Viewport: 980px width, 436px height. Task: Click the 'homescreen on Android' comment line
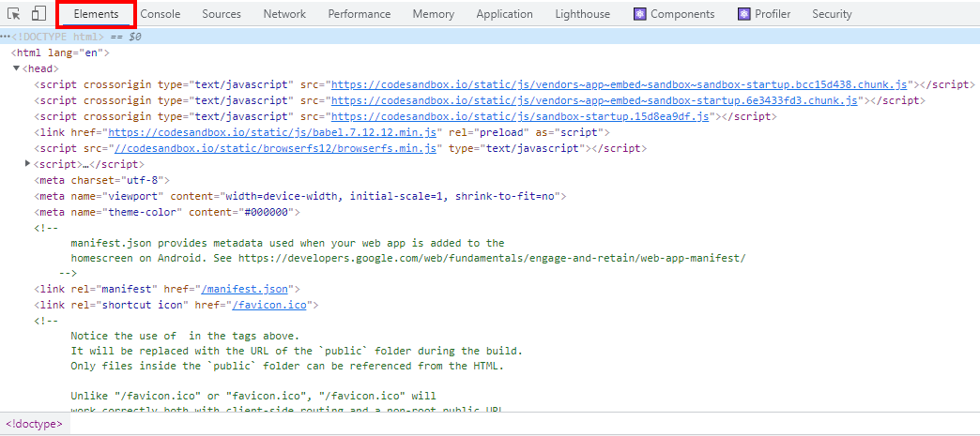pyautogui.click(x=408, y=257)
